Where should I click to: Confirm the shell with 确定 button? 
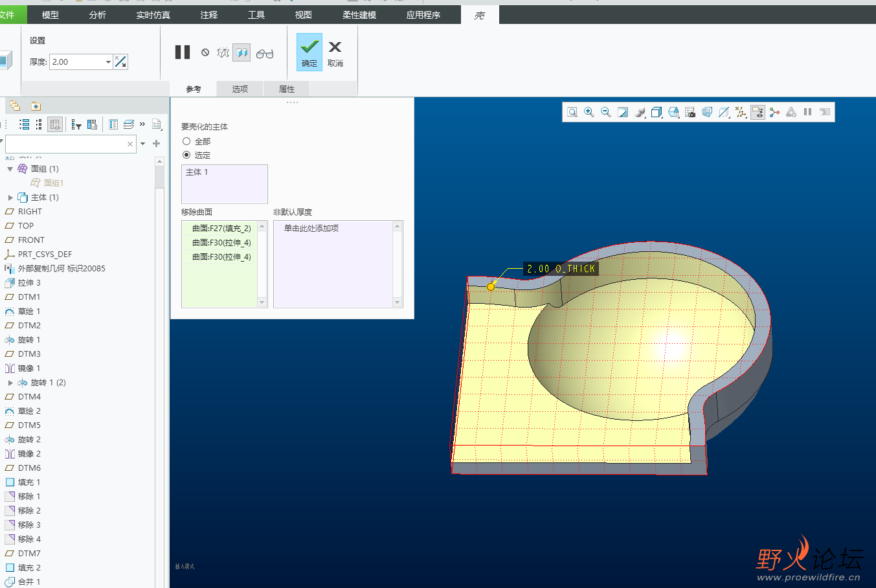click(x=309, y=52)
